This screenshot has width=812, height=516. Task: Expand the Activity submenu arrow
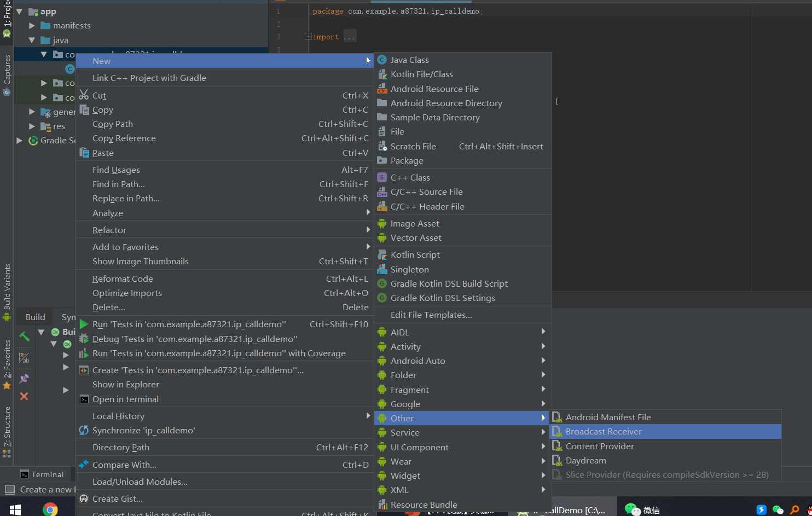pyautogui.click(x=543, y=346)
